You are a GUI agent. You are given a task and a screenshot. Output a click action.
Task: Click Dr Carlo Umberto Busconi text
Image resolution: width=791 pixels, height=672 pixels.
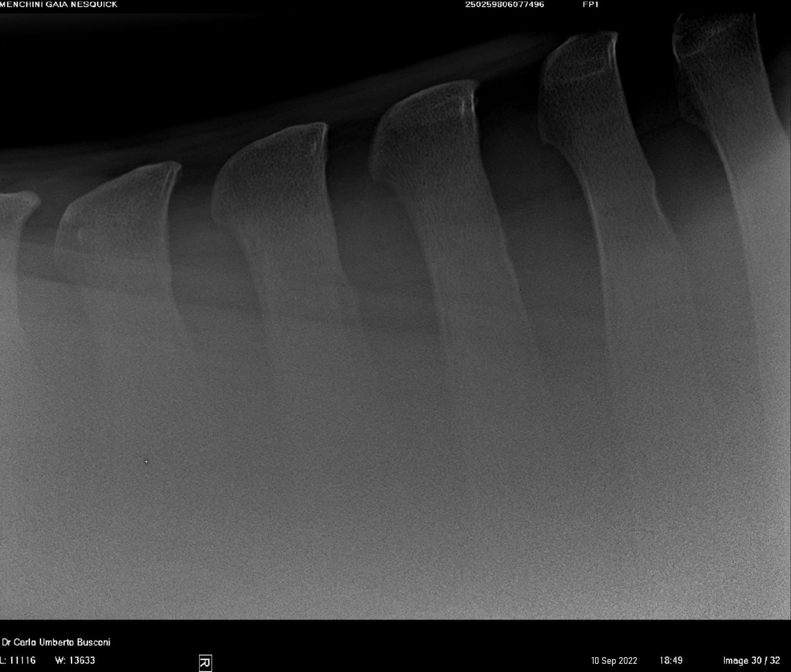(x=56, y=642)
